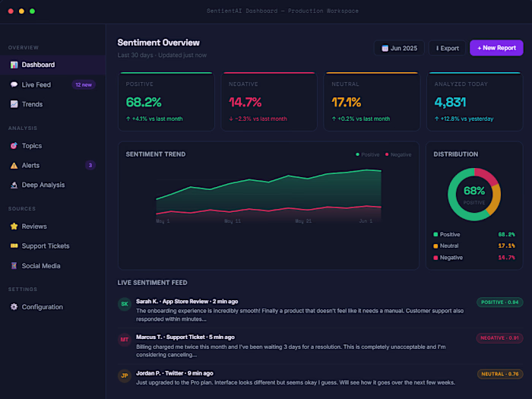The height and width of the screenshot is (399, 532).
Task: Click the May 1 axis label
Action: pyautogui.click(x=163, y=221)
